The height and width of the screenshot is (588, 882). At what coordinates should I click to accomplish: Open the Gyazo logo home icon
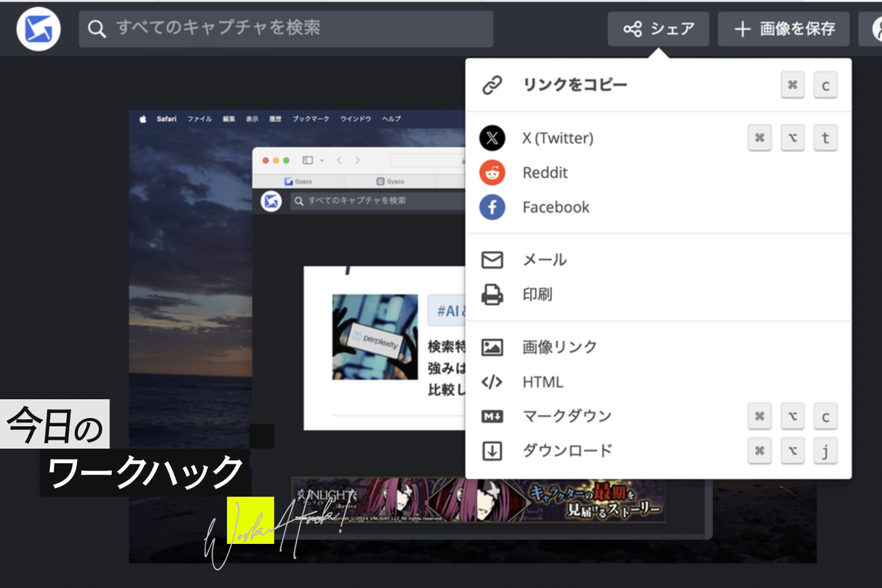pyautogui.click(x=37, y=29)
